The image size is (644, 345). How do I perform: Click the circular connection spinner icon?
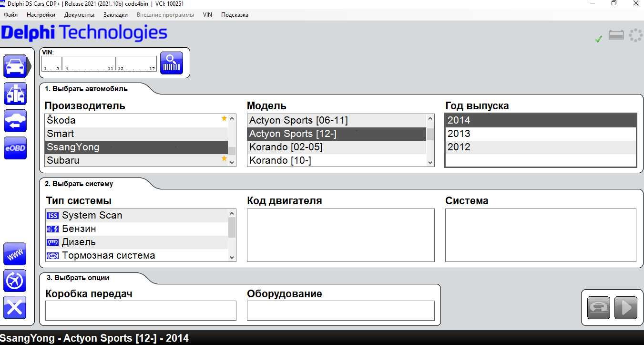[x=635, y=35]
